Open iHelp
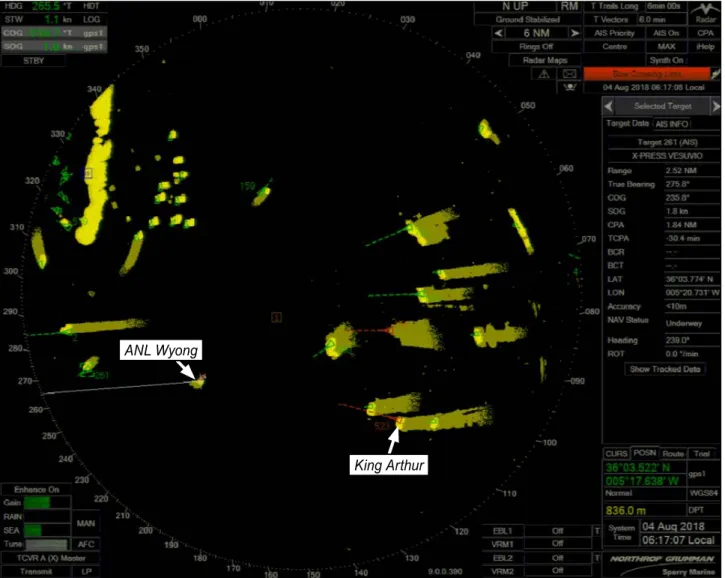Viewport: 725px width, 578px height. (x=705, y=46)
